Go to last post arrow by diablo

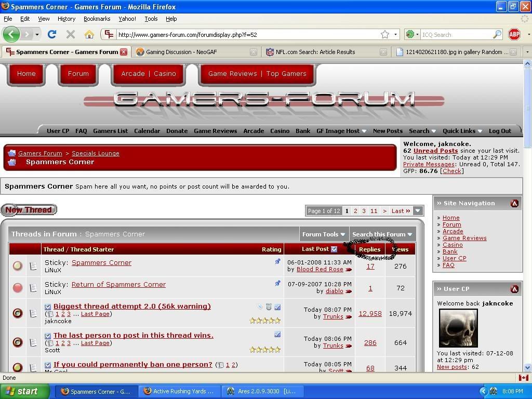tap(349, 291)
